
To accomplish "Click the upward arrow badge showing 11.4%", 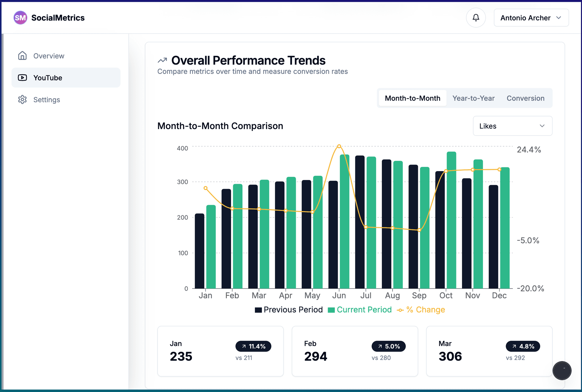I will tap(253, 346).
